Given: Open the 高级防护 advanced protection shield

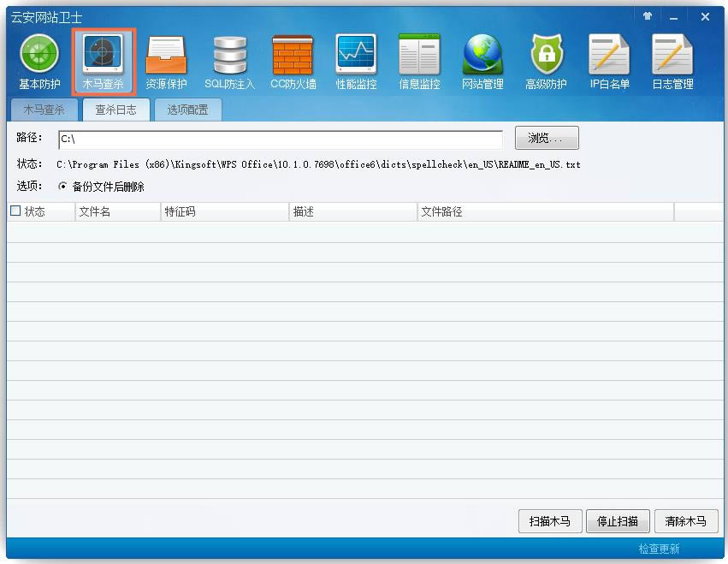Looking at the screenshot, I should pos(546,62).
